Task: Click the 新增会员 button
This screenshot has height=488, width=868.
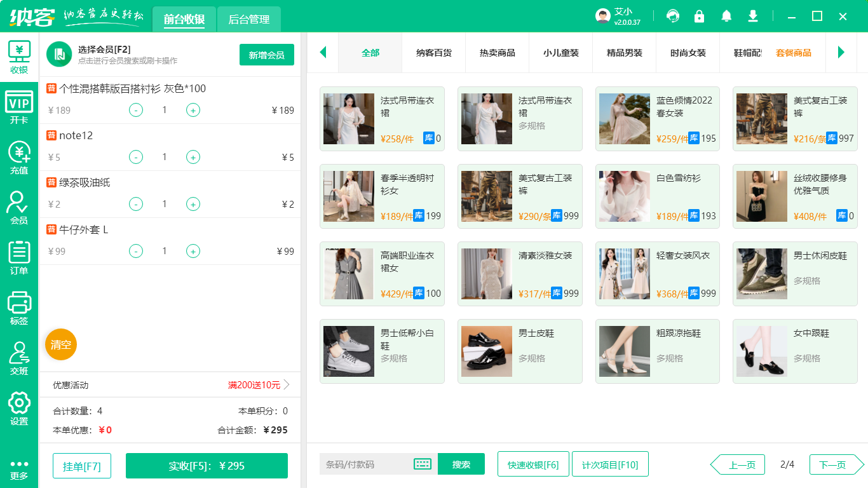Action: click(x=267, y=55)
